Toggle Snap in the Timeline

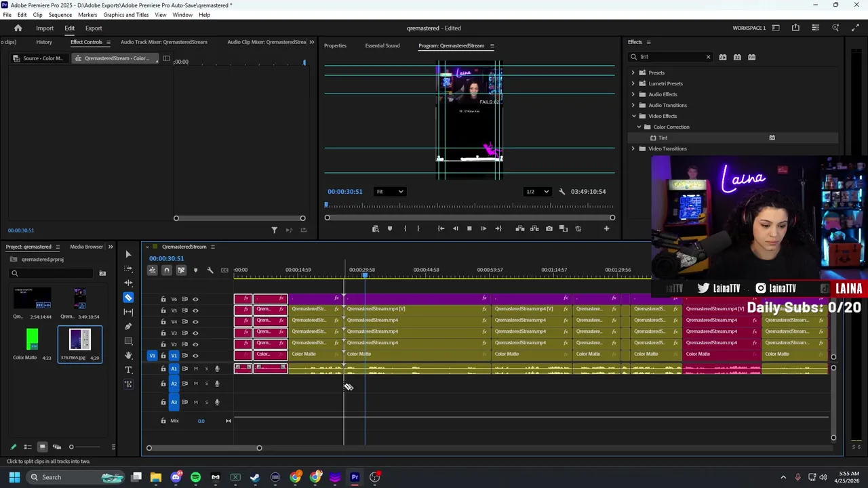(167, 270)
